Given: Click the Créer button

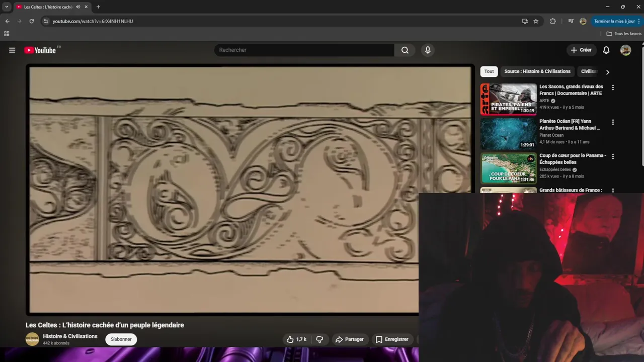Looking at the screenshot, I should pyautogui.click(x=581, y=50).
